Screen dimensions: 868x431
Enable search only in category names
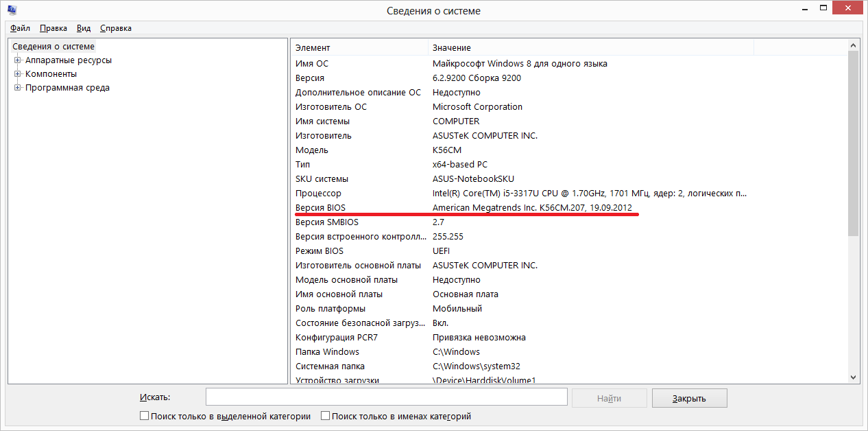coord(324,415)
